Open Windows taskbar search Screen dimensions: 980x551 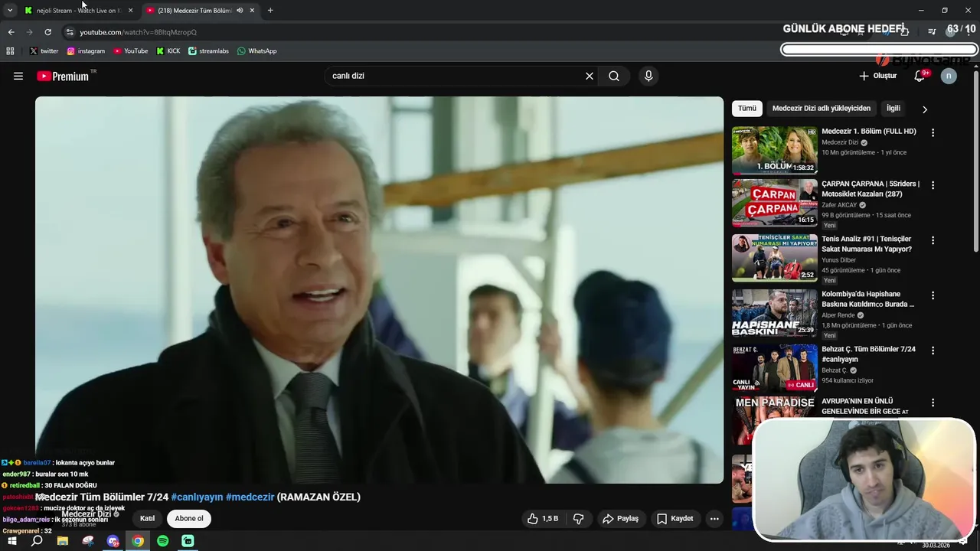(37, 541)
